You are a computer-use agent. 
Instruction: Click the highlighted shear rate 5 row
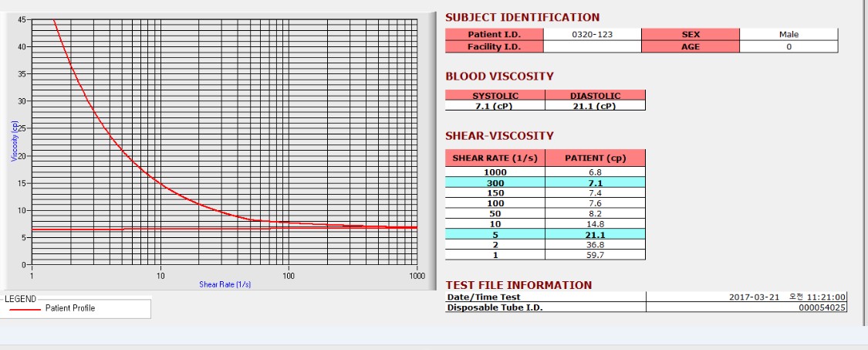click(x=545, y=235)
